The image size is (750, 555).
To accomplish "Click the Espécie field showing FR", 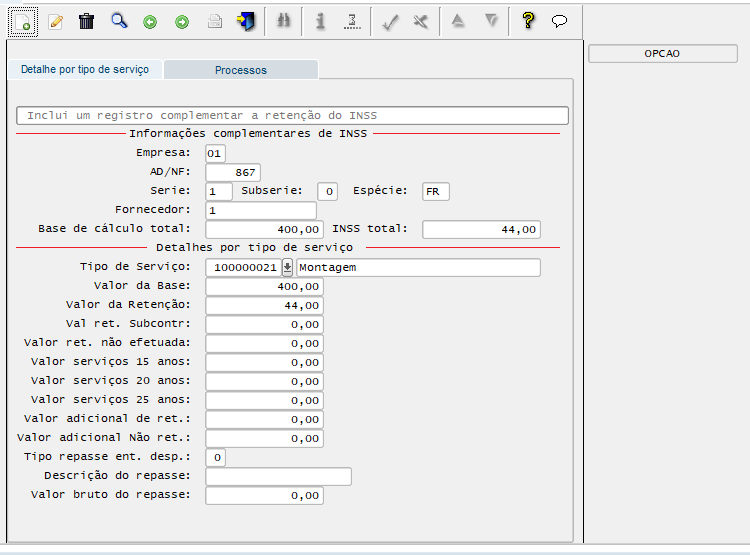I will (436, 191).
